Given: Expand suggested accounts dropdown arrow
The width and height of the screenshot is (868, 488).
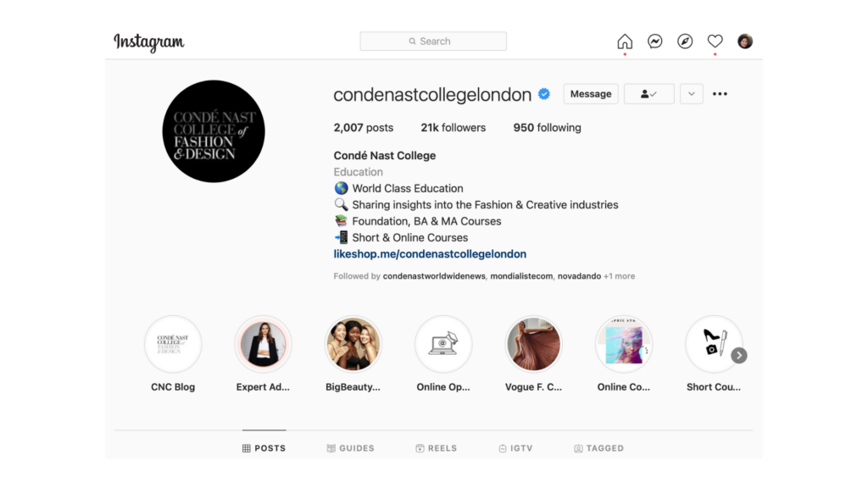Looking at the screenshot, I should pos(692,94).
